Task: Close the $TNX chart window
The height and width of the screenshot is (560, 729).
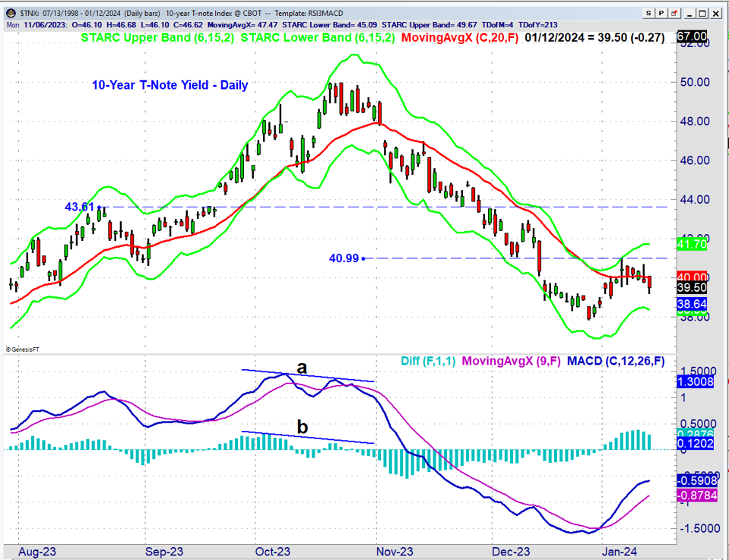Action: click(717, 13)
